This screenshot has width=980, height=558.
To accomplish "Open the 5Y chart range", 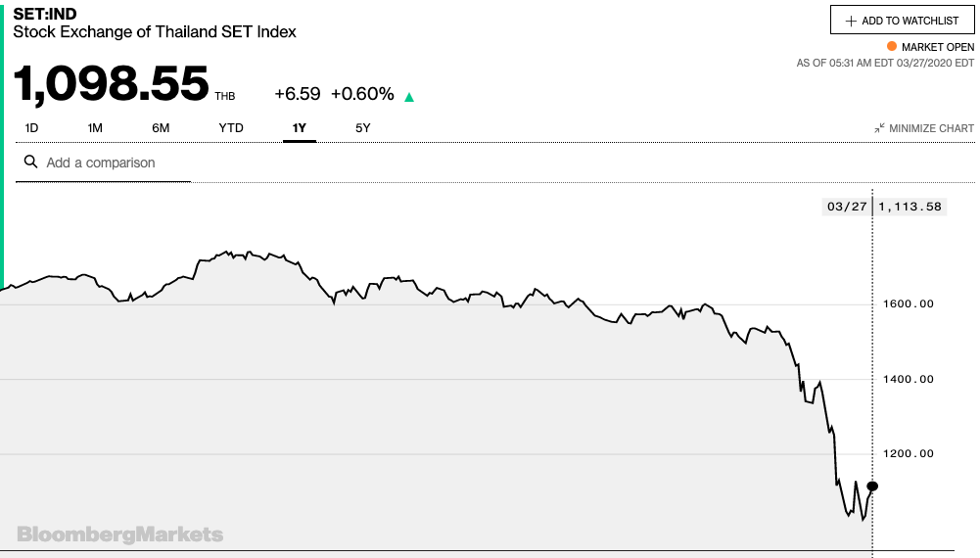I will [x=363, y=128].
